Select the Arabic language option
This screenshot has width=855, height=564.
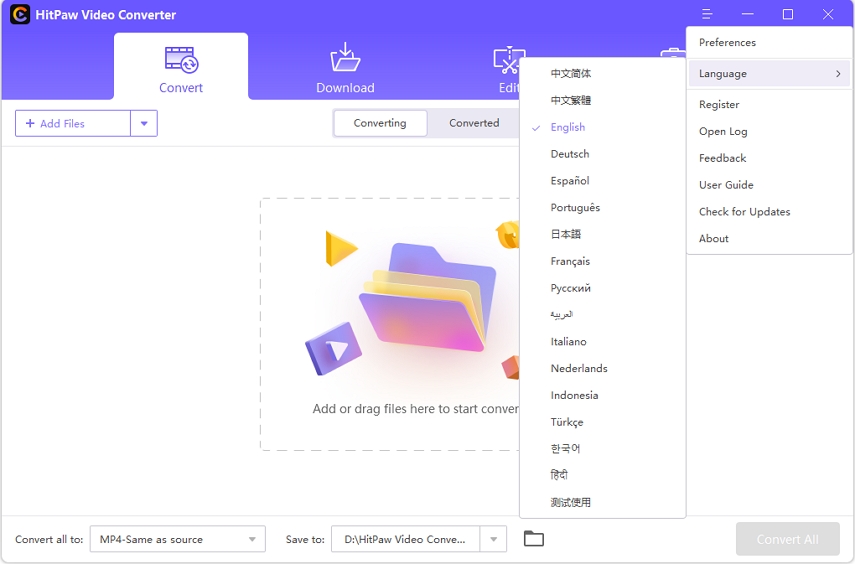pos(603,315)
